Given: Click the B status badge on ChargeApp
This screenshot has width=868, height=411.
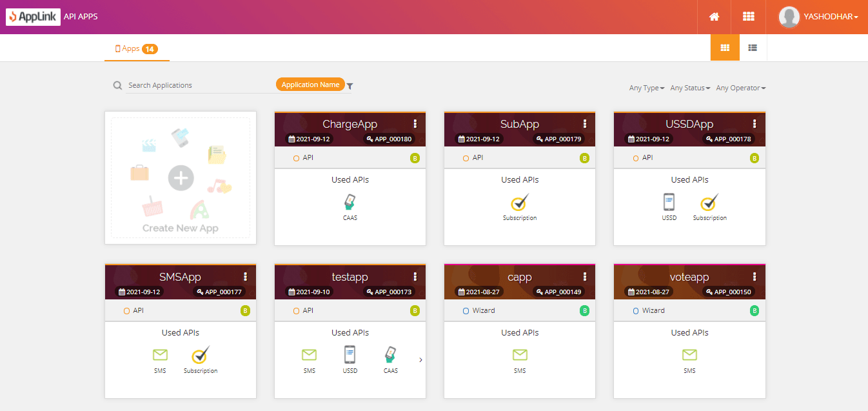Looking at the screenshot, I should coord(415,158).
